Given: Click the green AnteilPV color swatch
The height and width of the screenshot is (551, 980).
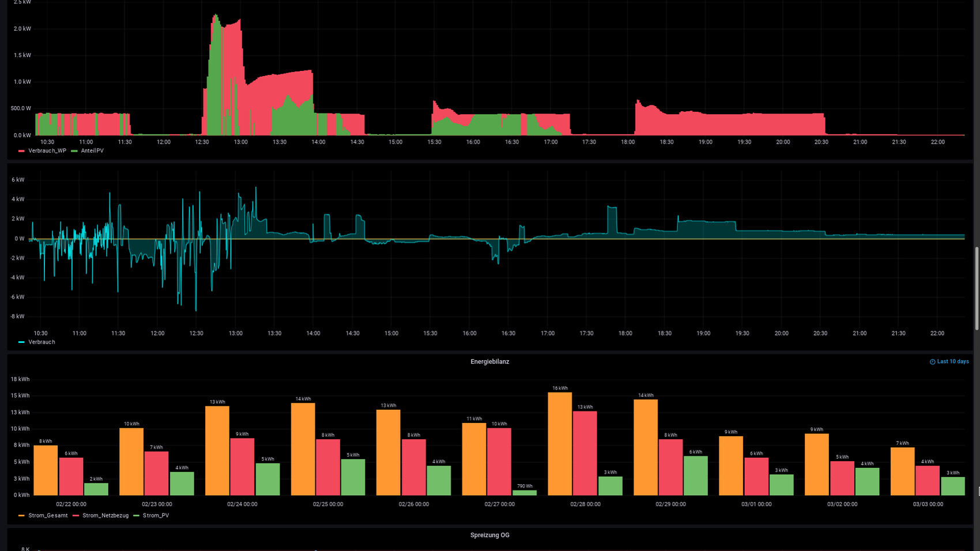Looking at the screenshot, I should 74,151.
